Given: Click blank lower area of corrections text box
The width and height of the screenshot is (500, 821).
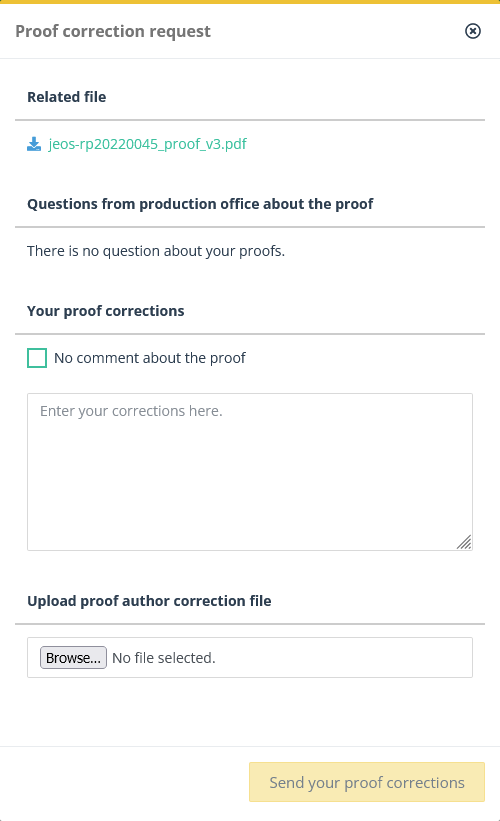Looking at the screenshot, I should 241,503.
